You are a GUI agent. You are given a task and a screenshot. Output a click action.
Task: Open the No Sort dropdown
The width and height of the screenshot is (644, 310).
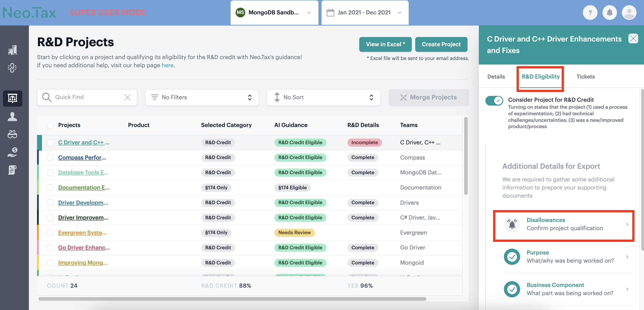click(x=324, y=97)
